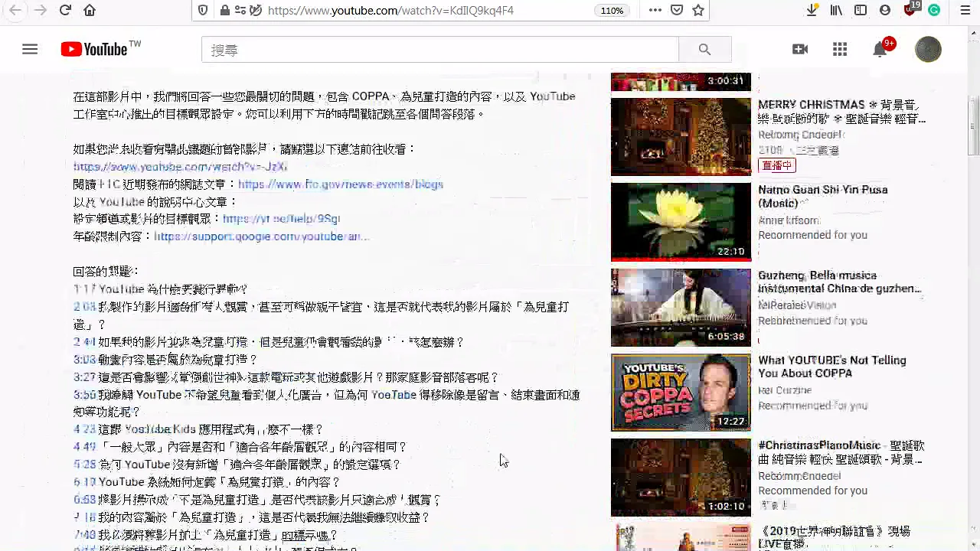
Task: Open the youtube.com/watch link in description
Action: coord(180,167)
